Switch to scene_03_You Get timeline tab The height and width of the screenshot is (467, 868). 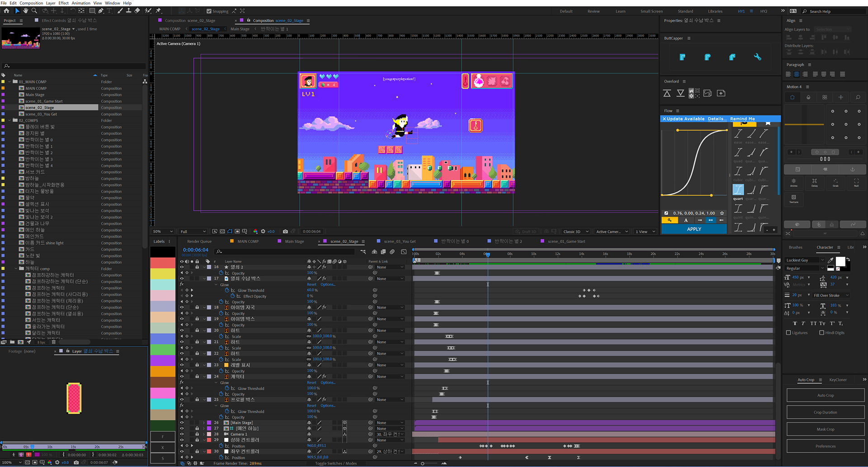coord(400,241)
